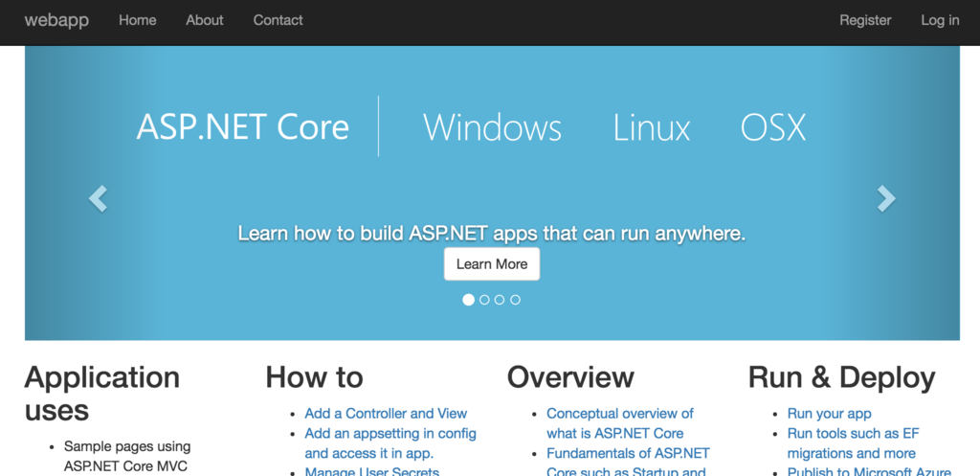This screenshot has height=476, width=980.
Task: Click the 'Windows' word in banner
Action: tap(493, 127)
